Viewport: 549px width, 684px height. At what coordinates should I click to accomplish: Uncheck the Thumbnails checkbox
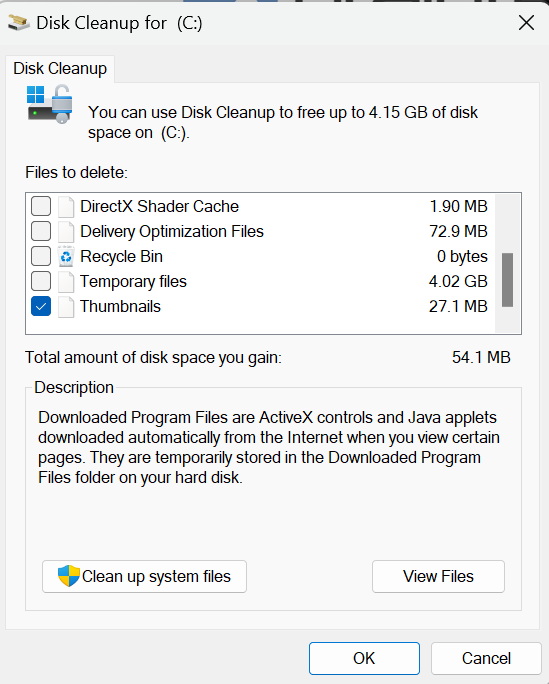(x=41, y=306)
